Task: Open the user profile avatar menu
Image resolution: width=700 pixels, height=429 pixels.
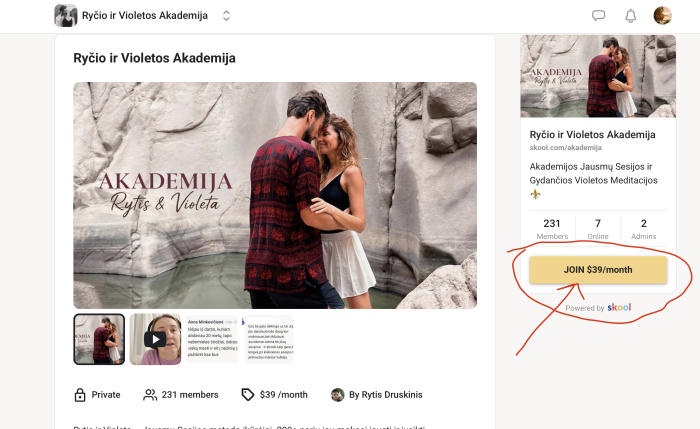Action: (x=662, y=16)
